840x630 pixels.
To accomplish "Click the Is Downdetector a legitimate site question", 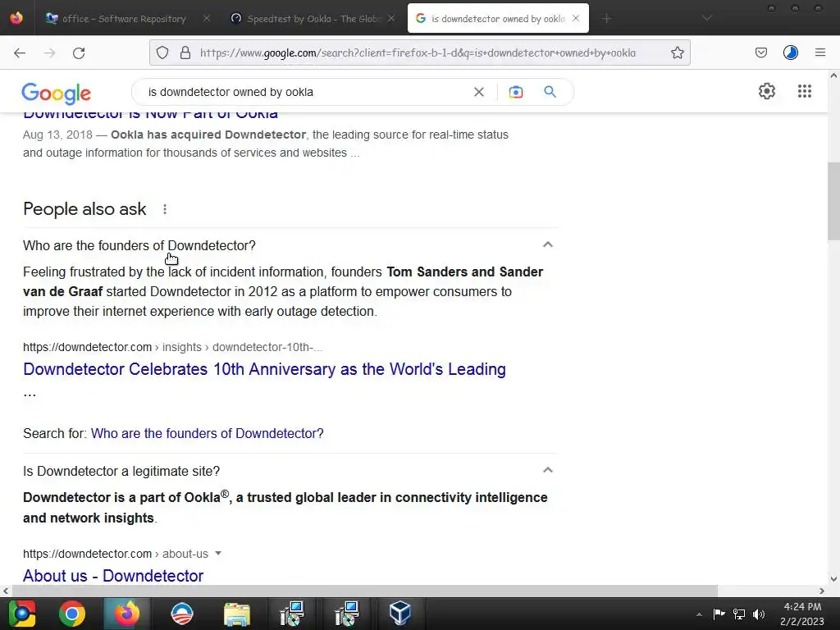I will 121,472.
